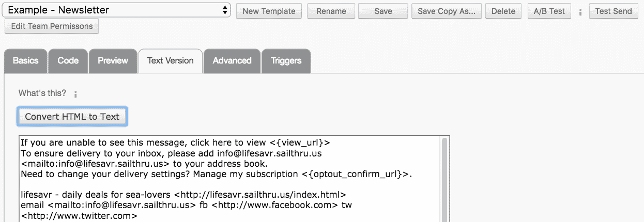Select the Text Version tab
The width and height of the screenshot is (644, 222).
pyautogui.click(x=171, y=61)
